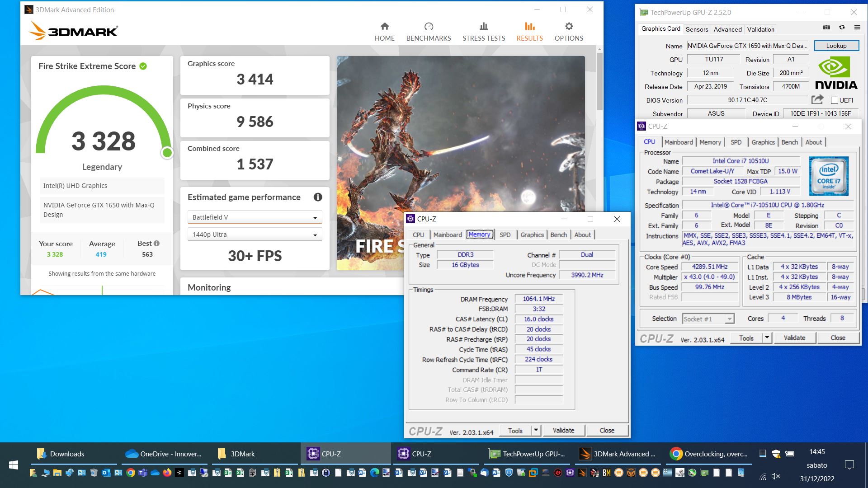Click the NVIDIA logo in GPU-Z
Viewport: 868px width, 488px height.
836,72
